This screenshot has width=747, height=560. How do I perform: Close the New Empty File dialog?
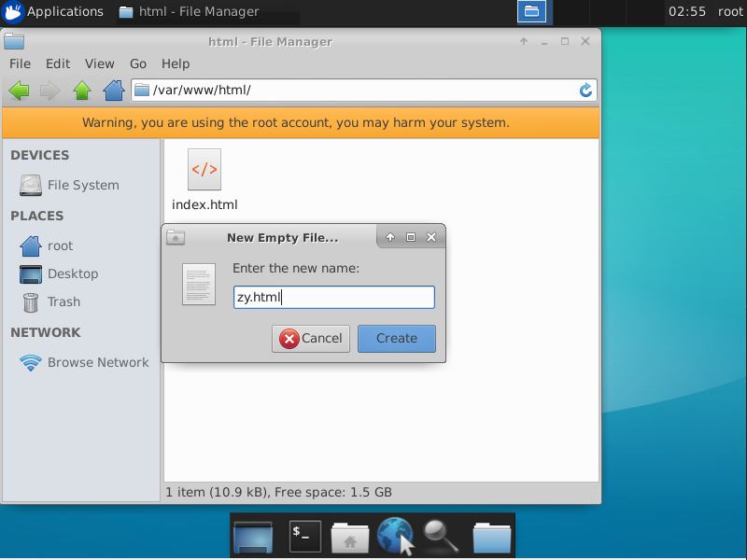[x=431, y=237]
